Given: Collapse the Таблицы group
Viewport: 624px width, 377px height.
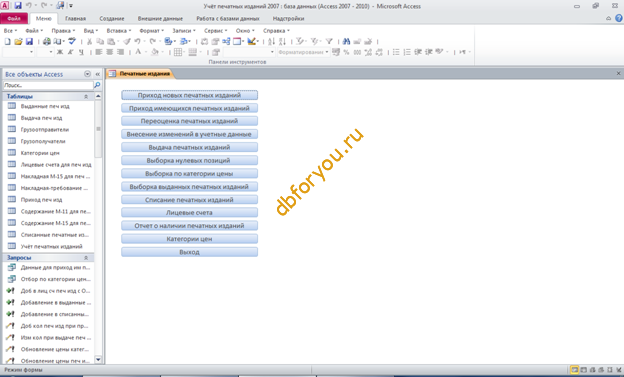Looking at the screenshot, I should [86, 96].
